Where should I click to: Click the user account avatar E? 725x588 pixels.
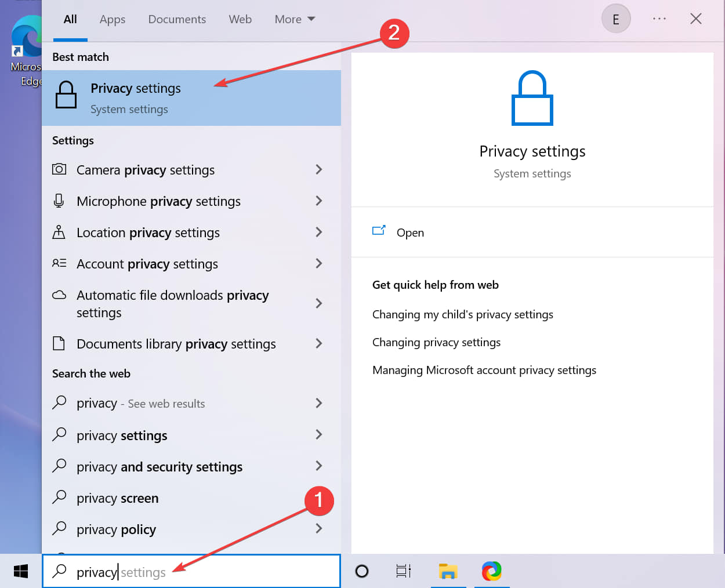coord(616,18)
